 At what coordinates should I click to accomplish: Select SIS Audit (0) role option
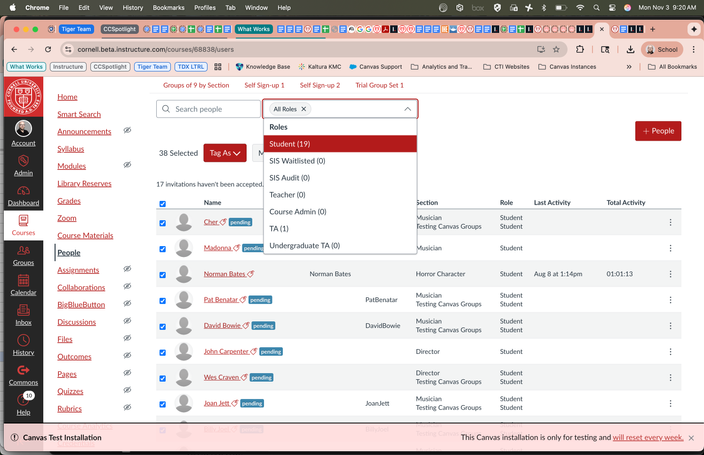[x=340, y=178]
